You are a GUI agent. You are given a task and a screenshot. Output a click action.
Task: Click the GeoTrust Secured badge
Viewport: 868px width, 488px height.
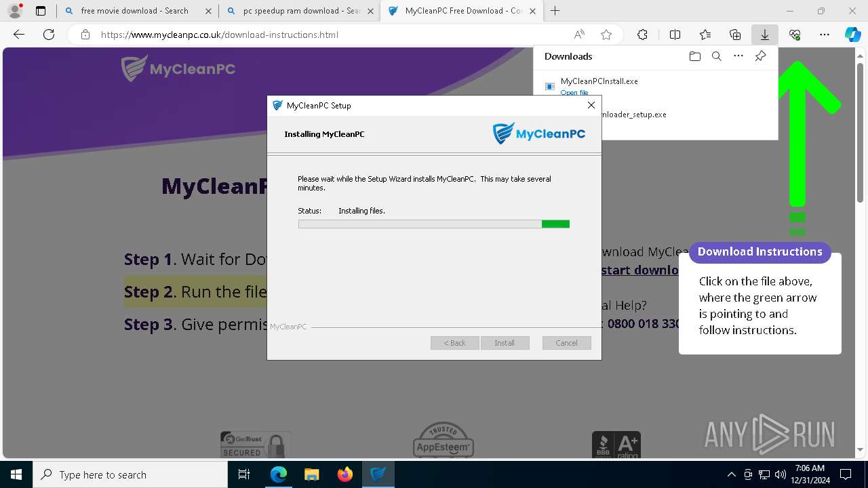tap(255, 445)
